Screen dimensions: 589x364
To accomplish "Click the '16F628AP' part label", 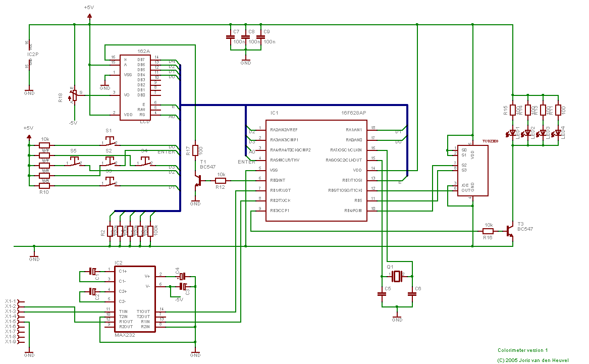I will click(x=353, y=113).
